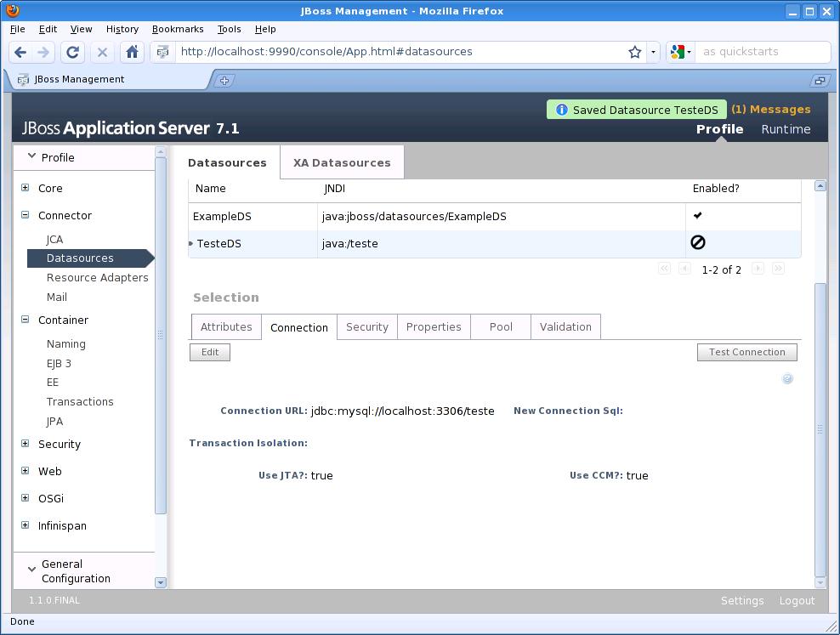
Task: Click the Test Connection button
Action: tap(746, 352)
